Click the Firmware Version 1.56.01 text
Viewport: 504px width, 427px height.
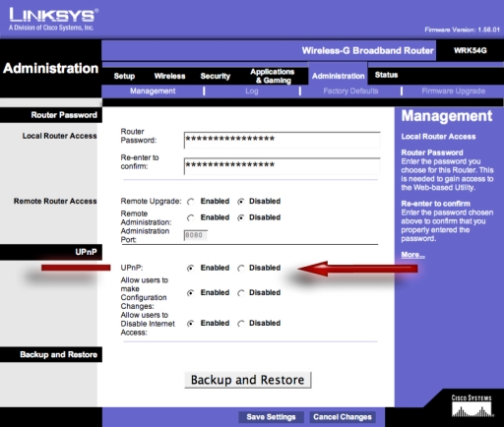462,30
